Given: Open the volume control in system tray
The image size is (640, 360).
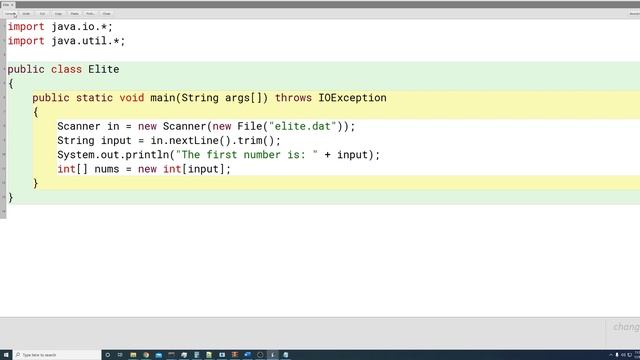Looking at the screenshot, I should pos(623,355).
